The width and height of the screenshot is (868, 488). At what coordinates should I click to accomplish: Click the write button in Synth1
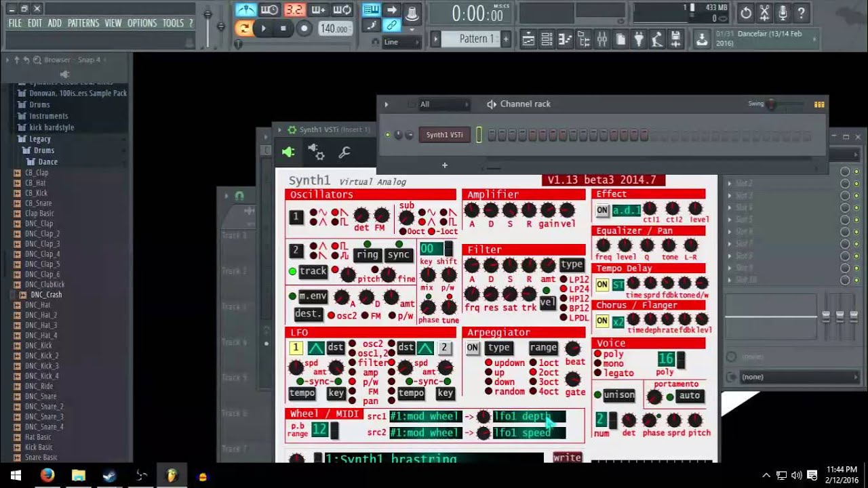pos(567,457)
